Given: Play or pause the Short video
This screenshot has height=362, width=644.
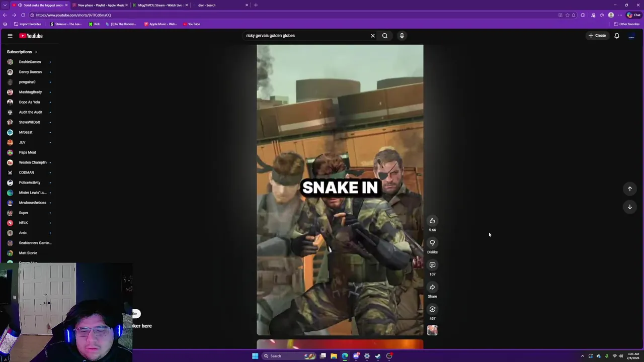Looking at the screenshot, I should tap(340, 190).
